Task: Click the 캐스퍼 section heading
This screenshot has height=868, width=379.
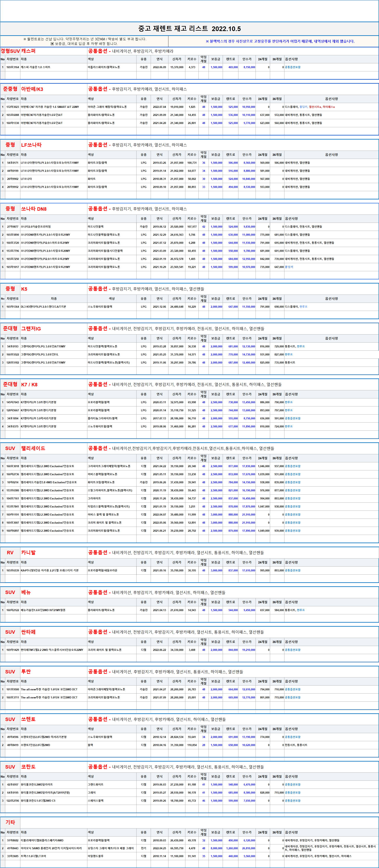Action: pyautogui.click(x=28, y=51)
